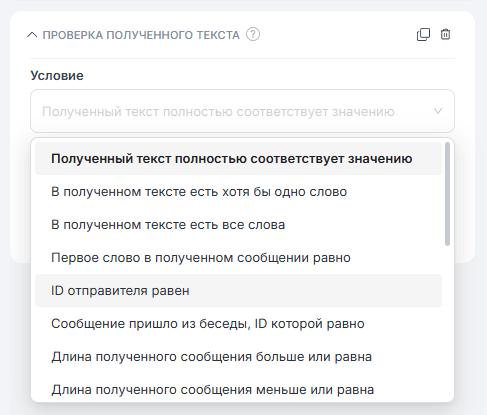Select Первое слово в полученном сообщении равно
Viewport: 487px width, 415px height.
pyautogui.click(x=238, y=258)
